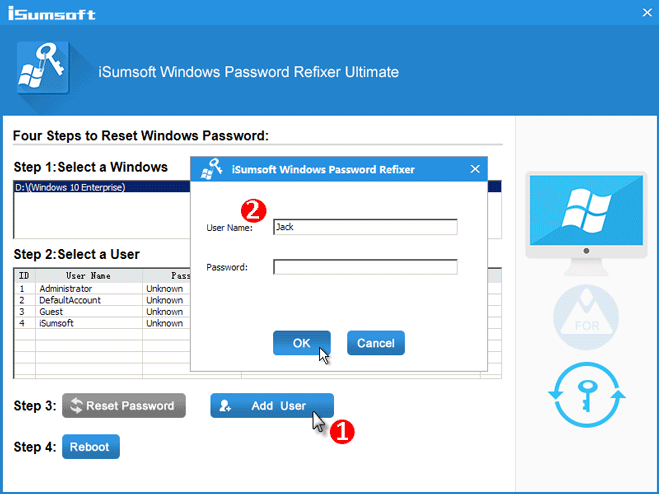Select the Guest user row
The image size is (659, 494).
pyautogui.click(x=102, y=312)
